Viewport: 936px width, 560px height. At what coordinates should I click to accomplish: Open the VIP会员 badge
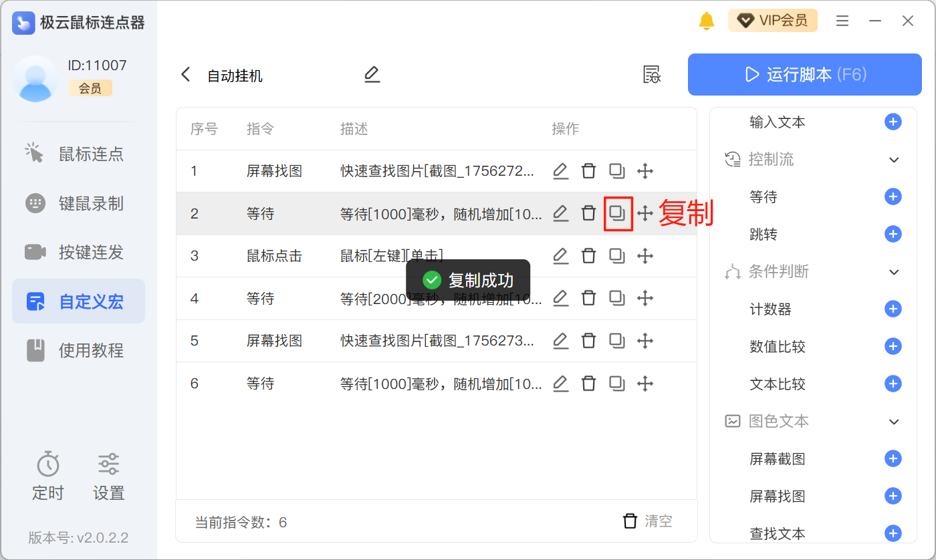pyautogui.click(x=772, y=21)
